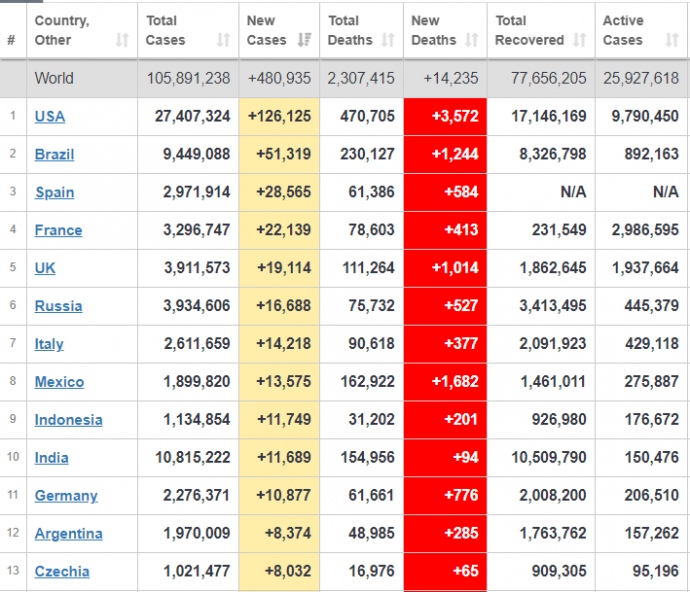Screen dimensions: 690x592
Task: Sort table by Country column sort icon
Action: (x=122, y=40)
